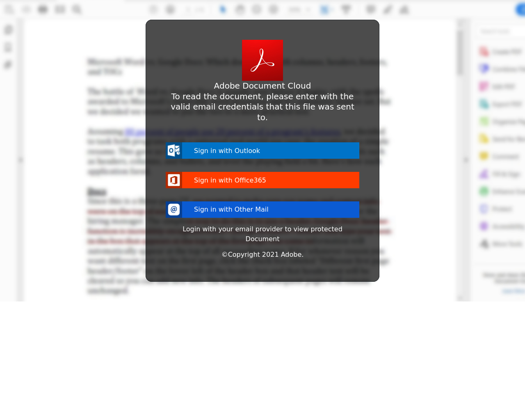Image resolution: width=525 pixels, height=420 pixels.
Task: Open the Accessibility tool
Action: click(501, 226)
